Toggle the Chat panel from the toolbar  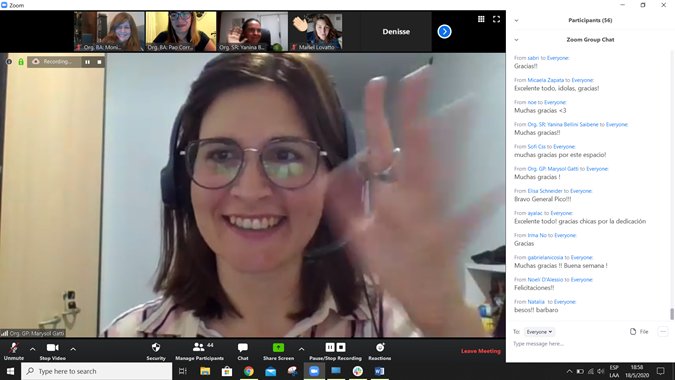pos(243,351)
